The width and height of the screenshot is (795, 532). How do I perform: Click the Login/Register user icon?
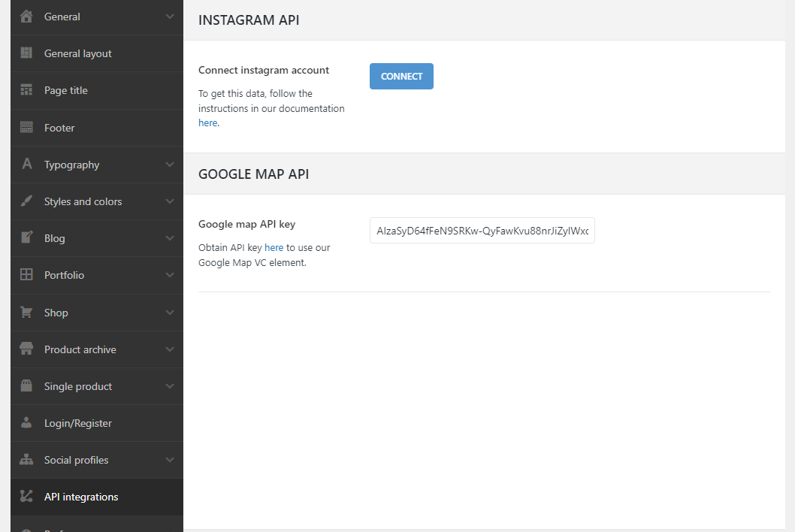click(26, 422)
